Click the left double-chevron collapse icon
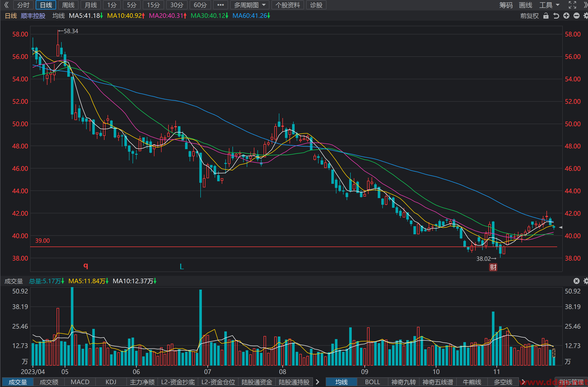Viewport: 588px width, 387px height. pos(6,5)
